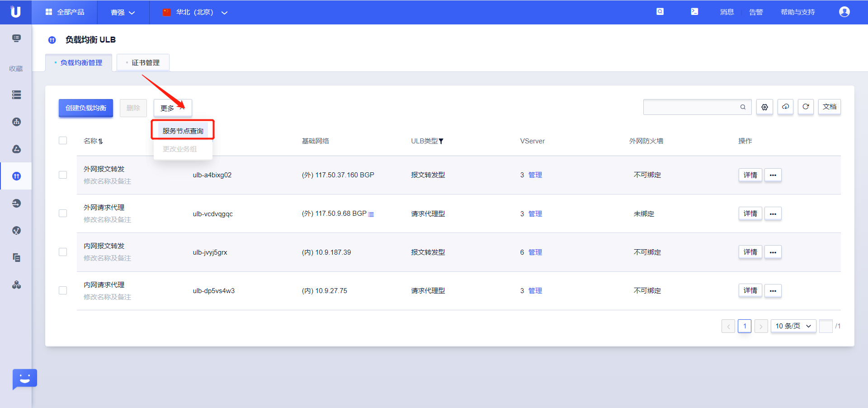868x408 pixels.
Task: Click the UCloud logo icon
Action: pyautogui.click(x=16, y=12)
